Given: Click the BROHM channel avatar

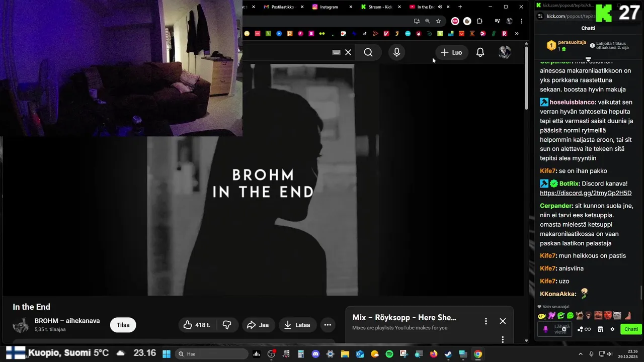Looking at the screenshot, I should tap(21, 325).
